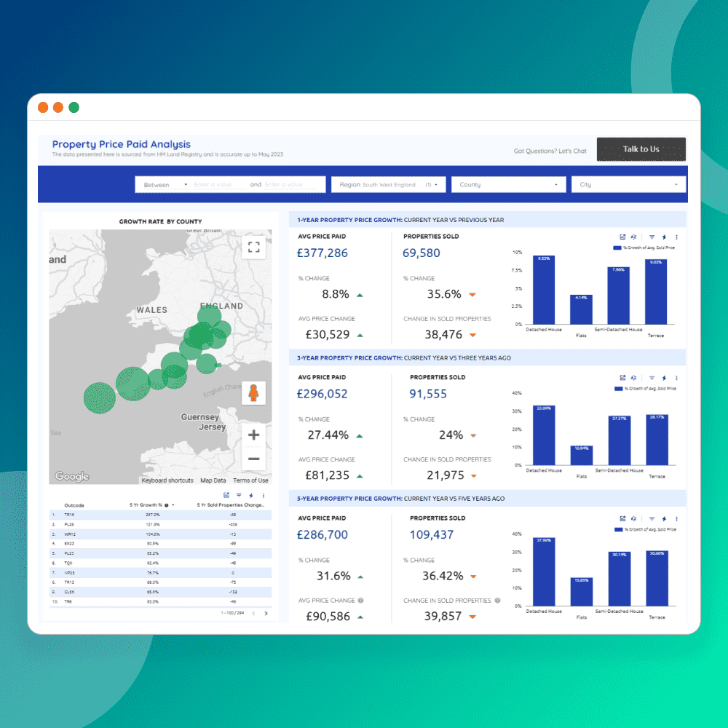Click the Outcode column header
This screenshot has width=728, height=728.
tap(74, 505)
